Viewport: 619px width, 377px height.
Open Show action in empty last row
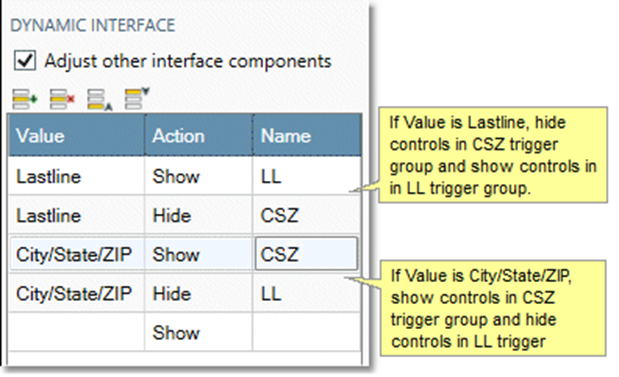tap(199, 332)
